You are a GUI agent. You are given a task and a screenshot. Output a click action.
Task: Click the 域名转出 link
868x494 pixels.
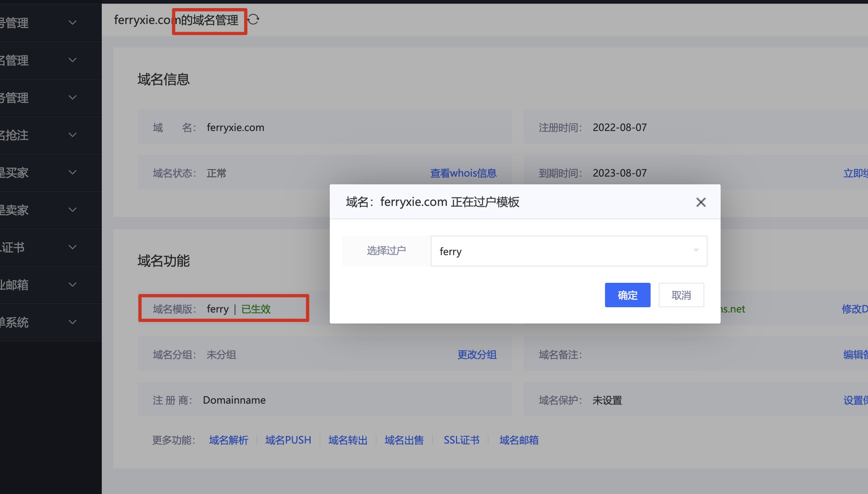point(348,440)
